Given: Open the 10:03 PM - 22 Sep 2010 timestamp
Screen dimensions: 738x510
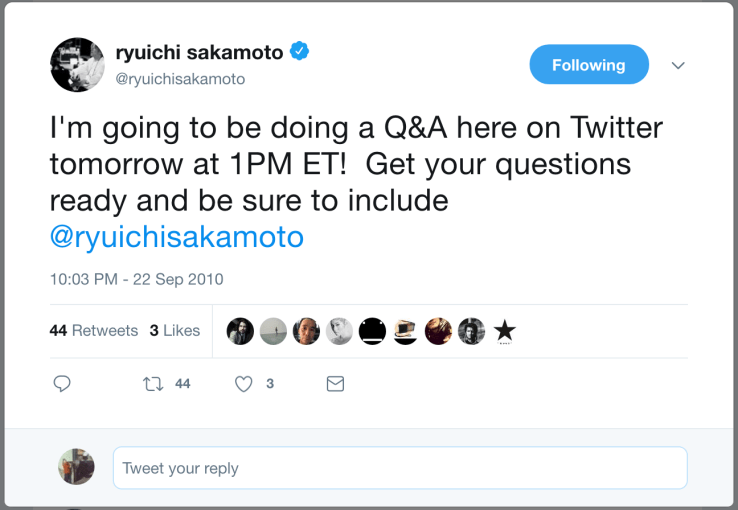Looking at the screenshot, I should 136,279.
